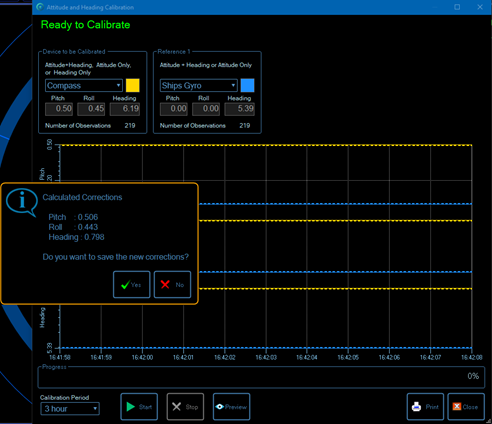
Task: Open the Compass device dropdown
Action: point(84,86)
